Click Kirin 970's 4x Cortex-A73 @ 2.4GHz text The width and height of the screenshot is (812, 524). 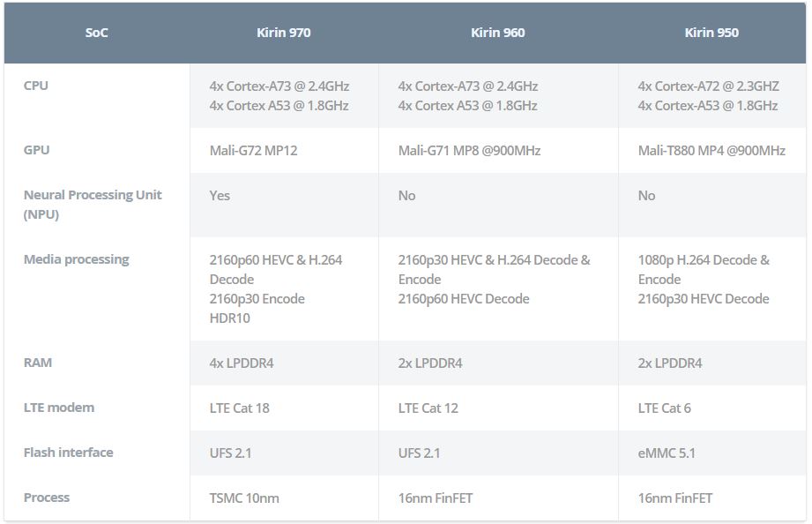click(x=279, y=86)
